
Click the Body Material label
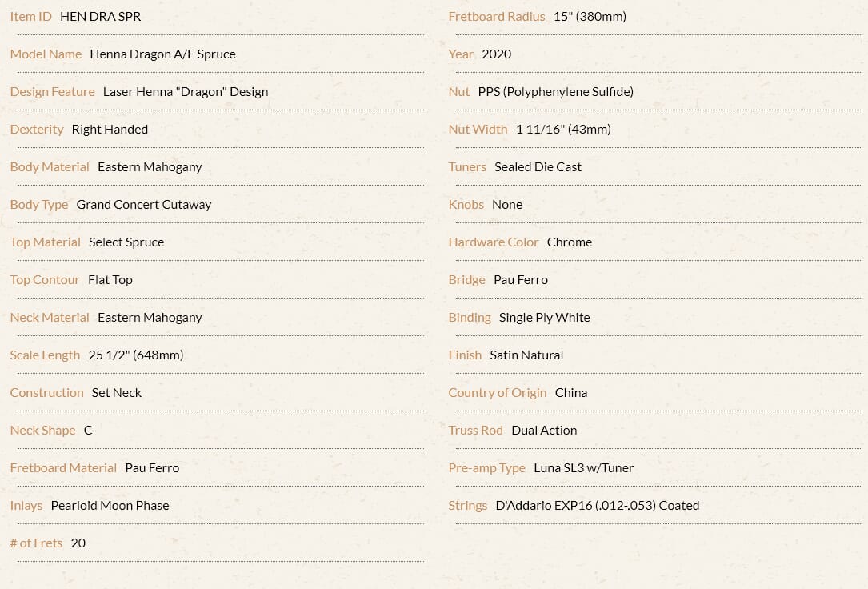click(x=50, y=167)
